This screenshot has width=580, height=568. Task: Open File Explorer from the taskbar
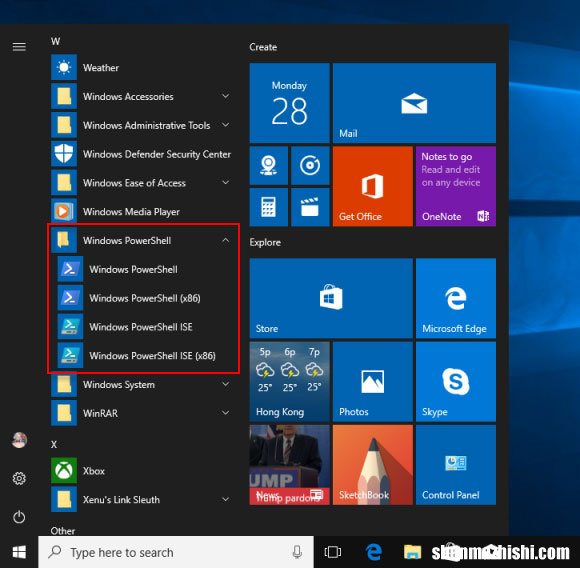[x=412, y=552]
